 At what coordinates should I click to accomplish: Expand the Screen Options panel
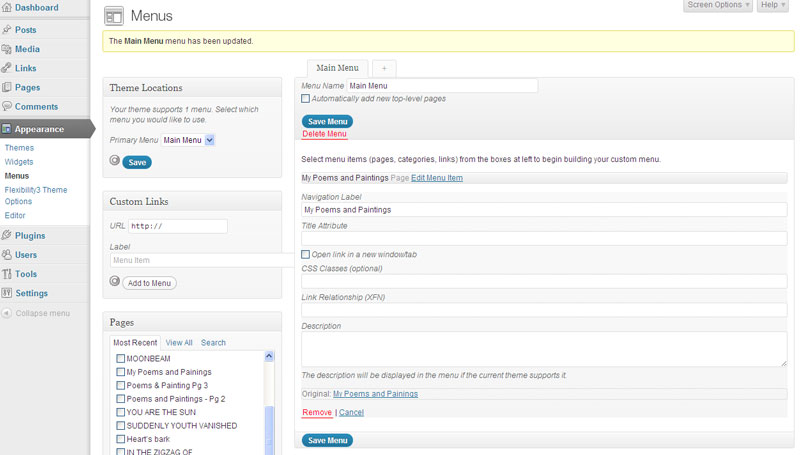click(x=718, y=5)
